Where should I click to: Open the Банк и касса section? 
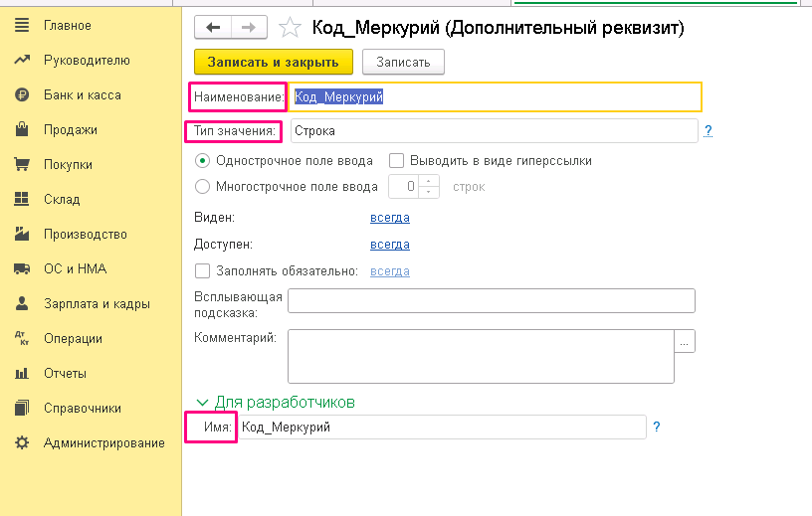coord(83,95)
